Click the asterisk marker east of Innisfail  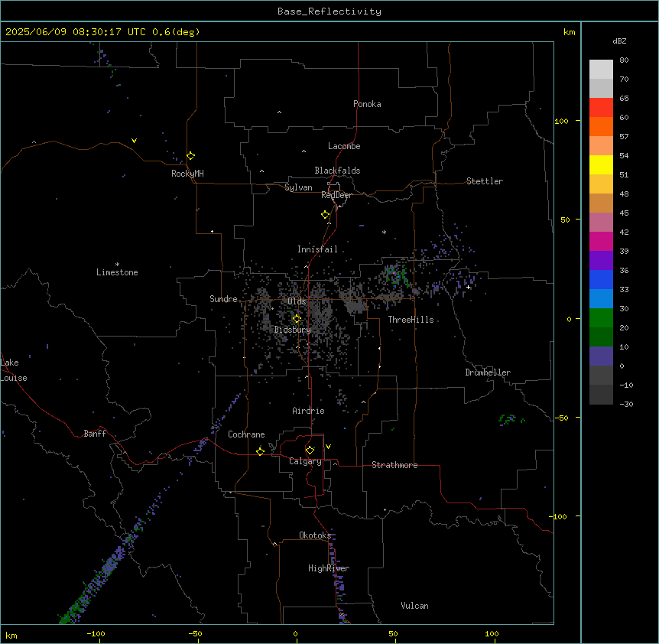coord(384,232)
